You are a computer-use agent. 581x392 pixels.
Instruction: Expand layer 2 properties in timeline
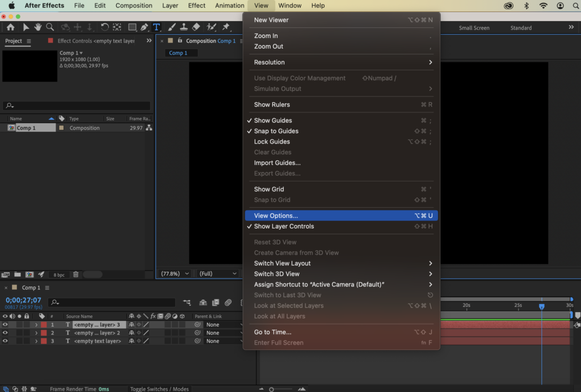coord(36,333)
